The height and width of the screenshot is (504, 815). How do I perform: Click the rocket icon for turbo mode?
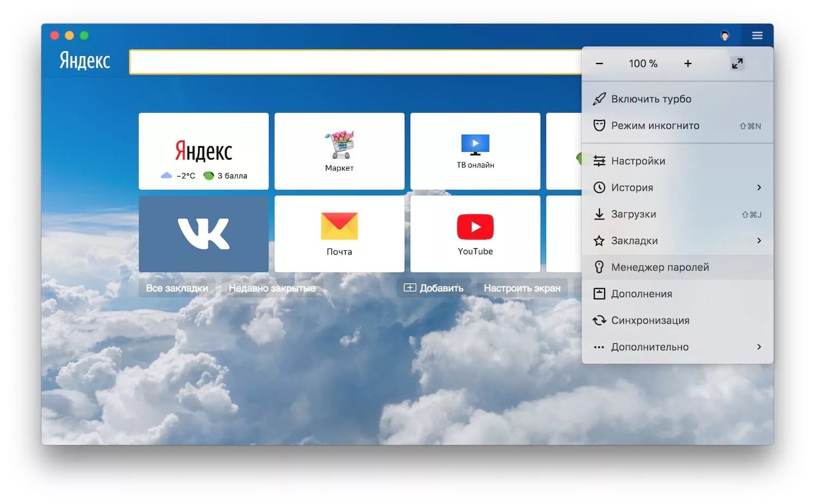599,99
